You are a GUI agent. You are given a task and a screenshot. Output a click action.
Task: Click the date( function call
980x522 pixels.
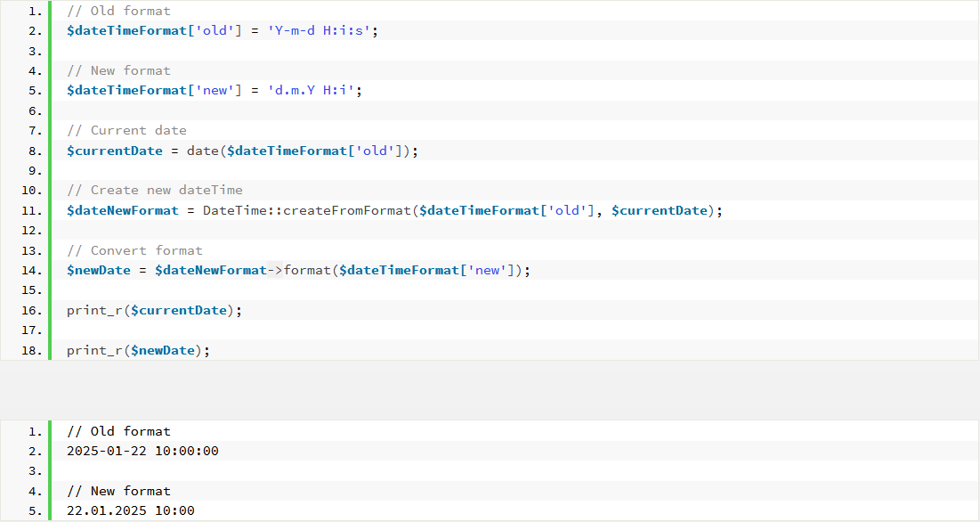tap(207, 151)
